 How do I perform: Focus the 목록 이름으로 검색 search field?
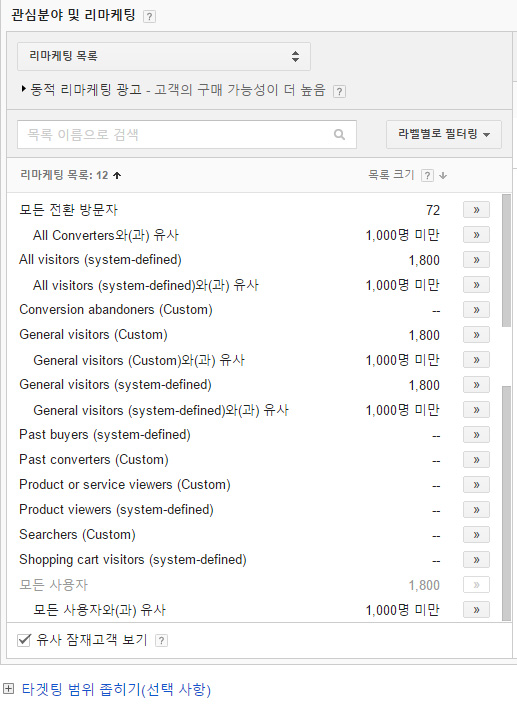(x=187, y=134)
